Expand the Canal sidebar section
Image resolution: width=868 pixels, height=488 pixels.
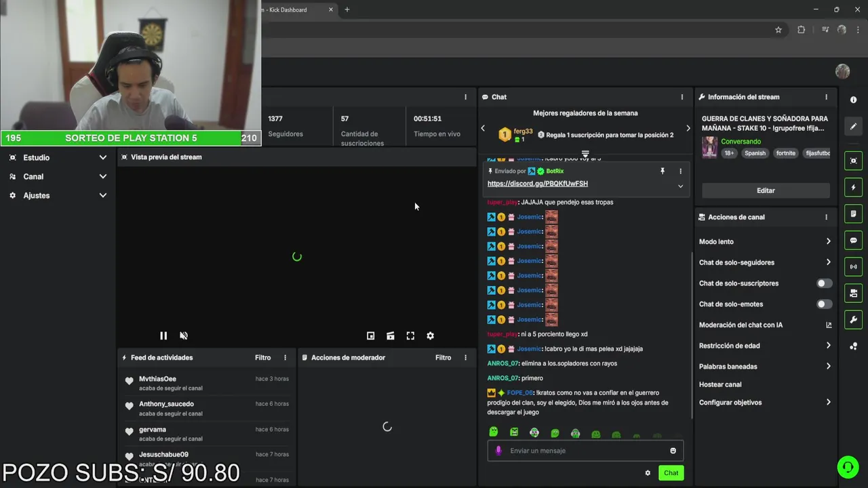(x=57, y=176)
